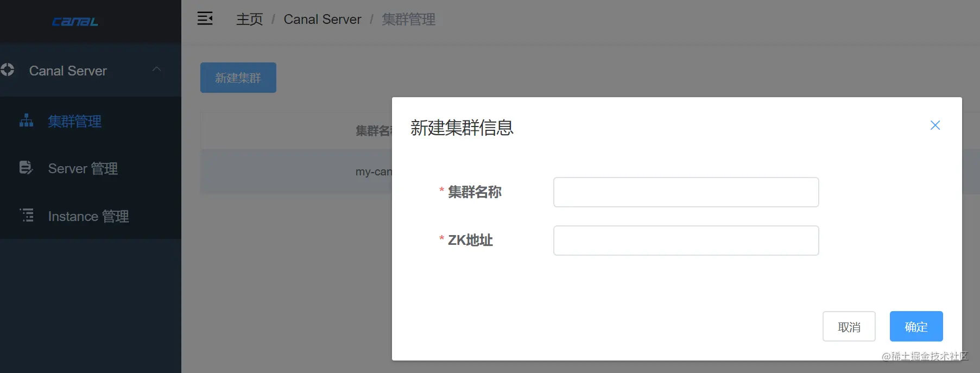Select Canal Server sidebar menu
The height and width of the screenshot is (373, 980).
[x=91, y=71]
